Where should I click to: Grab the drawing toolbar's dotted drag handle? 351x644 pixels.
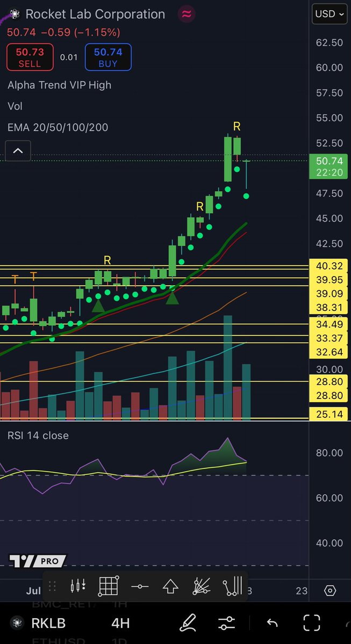pos(52,586)
